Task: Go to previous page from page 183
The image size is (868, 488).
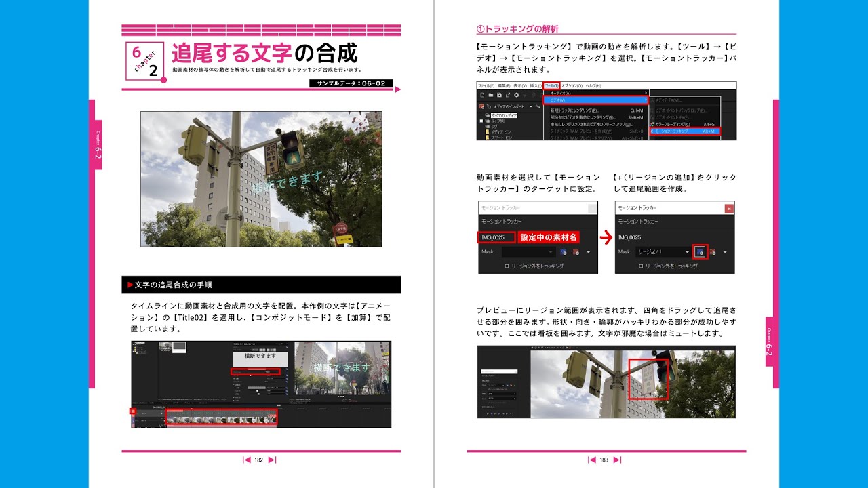Action: point(591,460)
